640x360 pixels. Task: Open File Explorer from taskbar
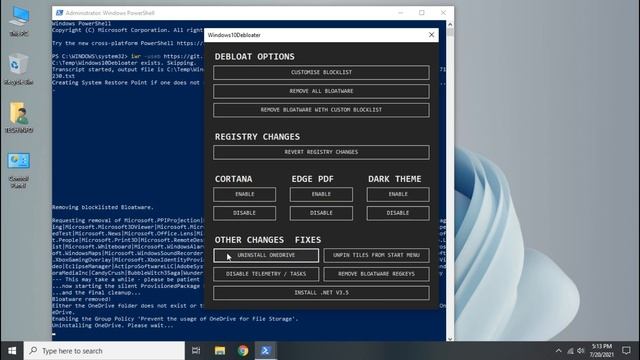coord(220,351)
